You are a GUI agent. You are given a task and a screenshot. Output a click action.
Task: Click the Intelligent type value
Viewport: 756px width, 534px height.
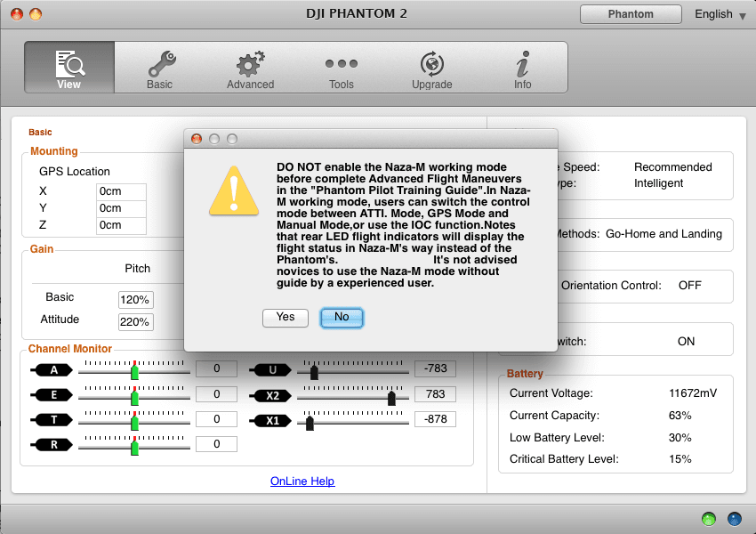tap(658, 183)
